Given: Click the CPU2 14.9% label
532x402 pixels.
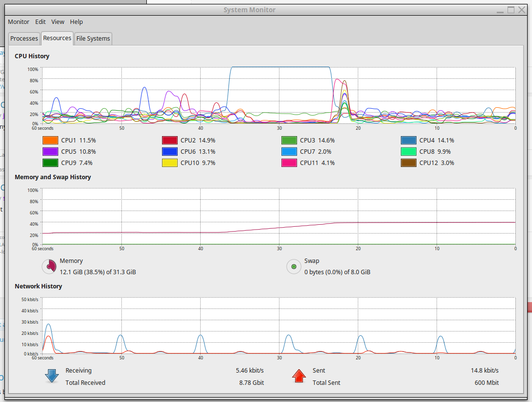Looking at the screenshot, I should coord(198,140).
